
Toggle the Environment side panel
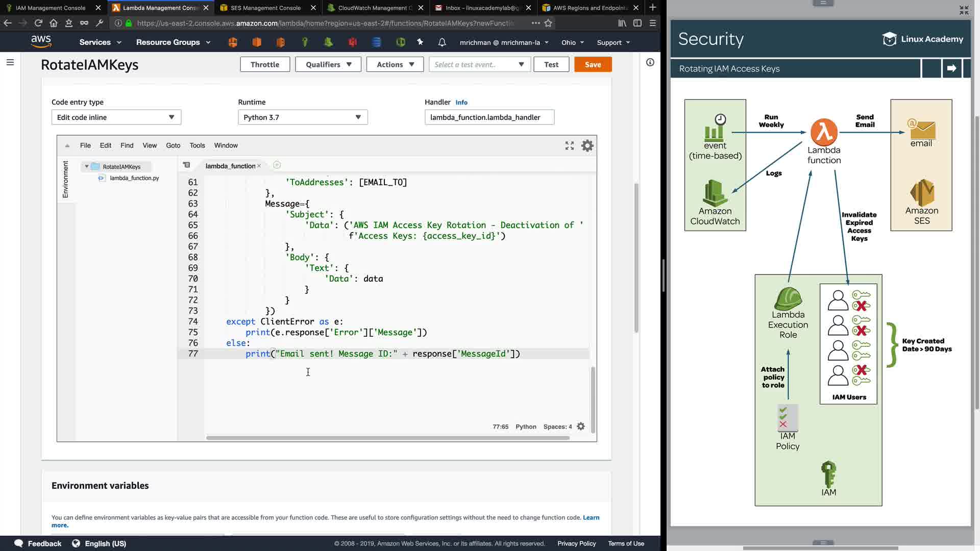pos(65,179)
